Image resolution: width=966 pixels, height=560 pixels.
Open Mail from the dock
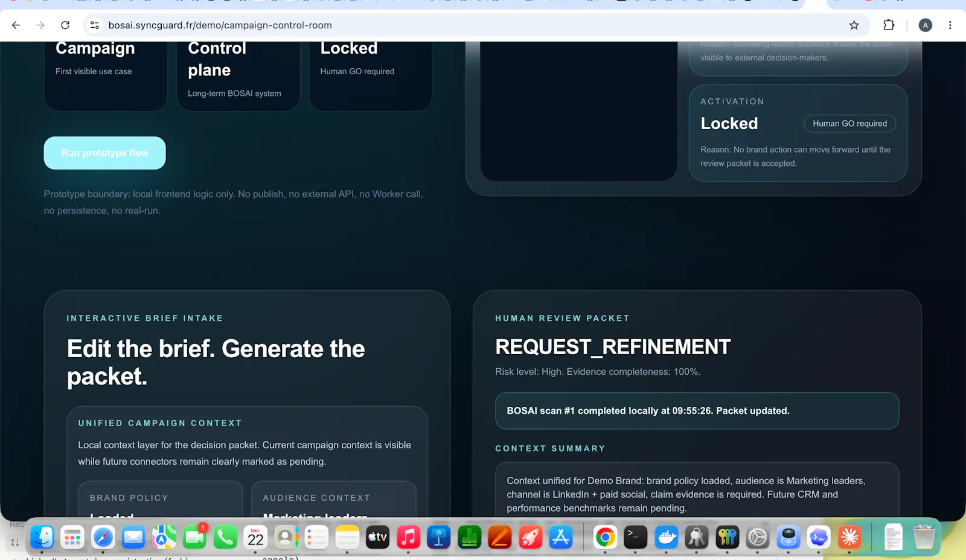(133, 537)
